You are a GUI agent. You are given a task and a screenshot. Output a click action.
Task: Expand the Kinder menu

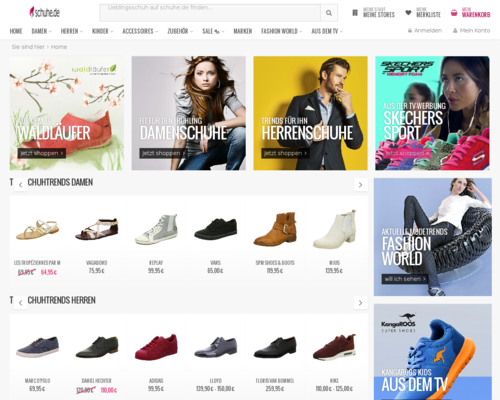102,31
